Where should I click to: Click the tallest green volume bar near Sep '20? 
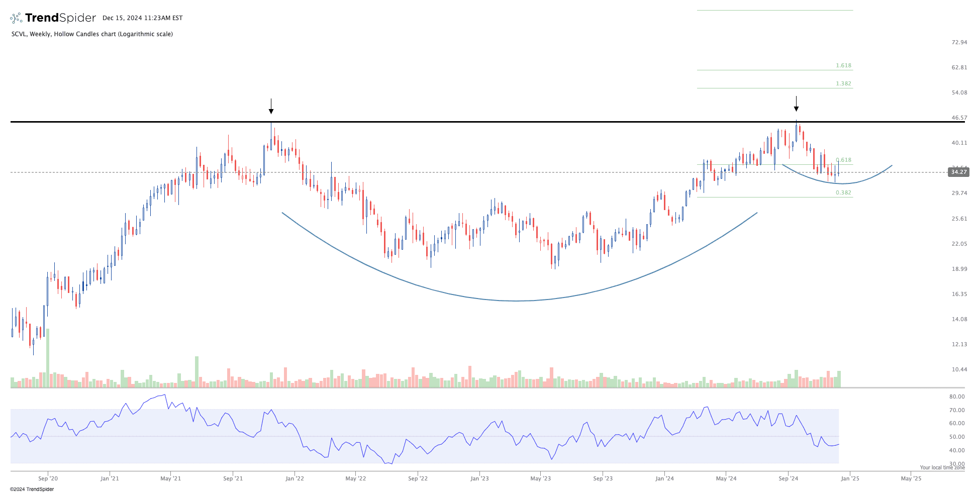[48, 358]
